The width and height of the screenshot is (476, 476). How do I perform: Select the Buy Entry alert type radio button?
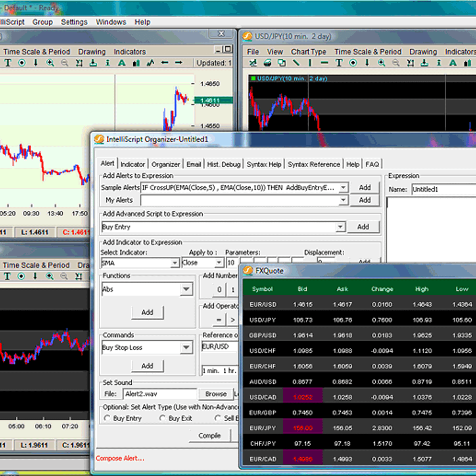click(107, 418)
